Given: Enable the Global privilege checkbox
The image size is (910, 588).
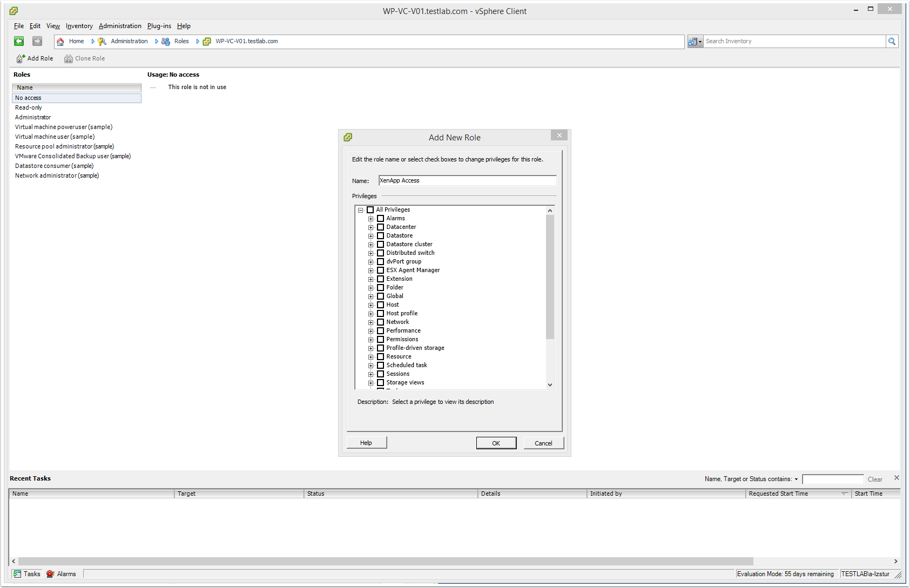Looking at the screenshot, I should [x=380, y=296].
